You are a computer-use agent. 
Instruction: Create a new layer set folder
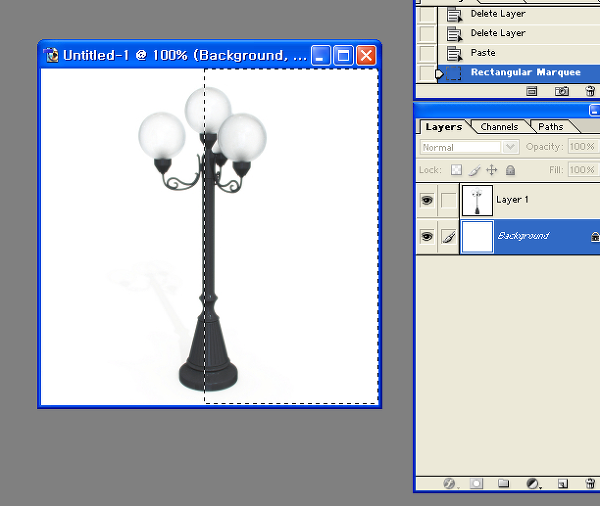(504, 484)
